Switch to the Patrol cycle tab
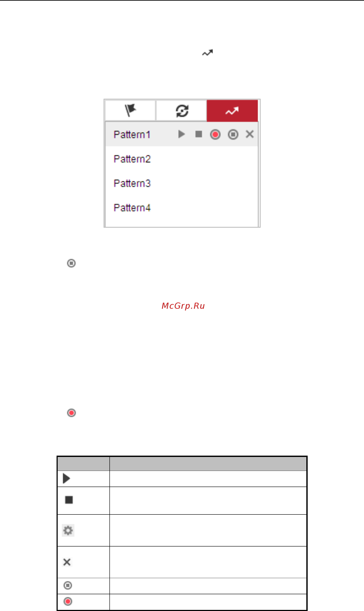Image resolution: width=364 pixels, height=611 pixels. tap(182, 111)
